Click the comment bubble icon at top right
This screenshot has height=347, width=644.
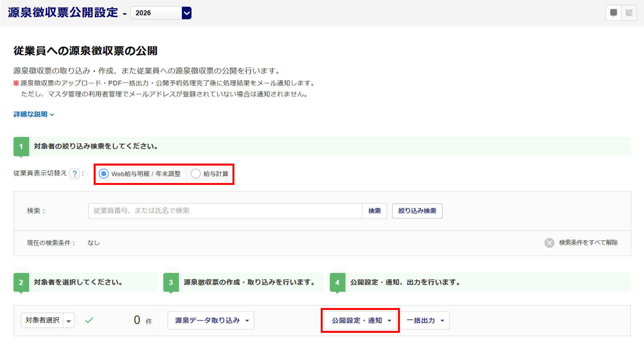tap(613, 13)
